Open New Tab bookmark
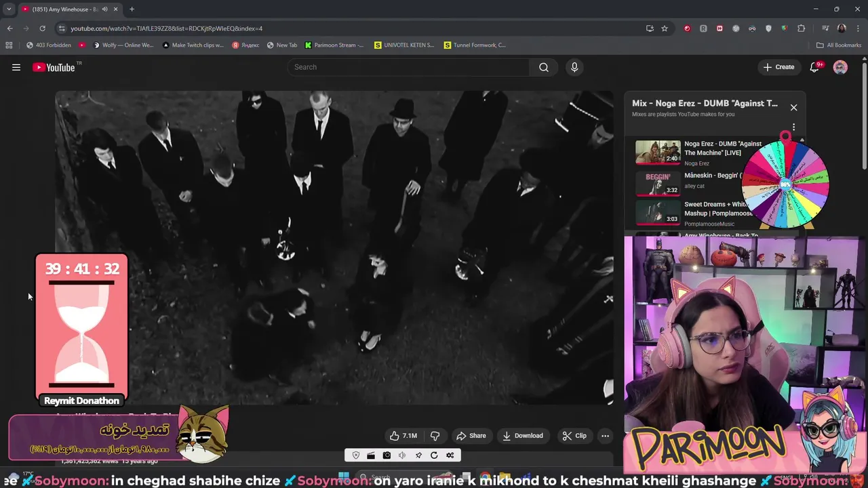 (282, 45)
